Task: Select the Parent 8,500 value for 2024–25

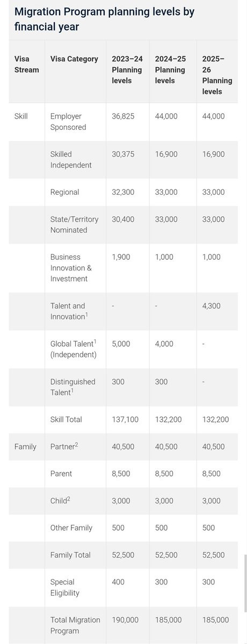Action: [164, 473]
